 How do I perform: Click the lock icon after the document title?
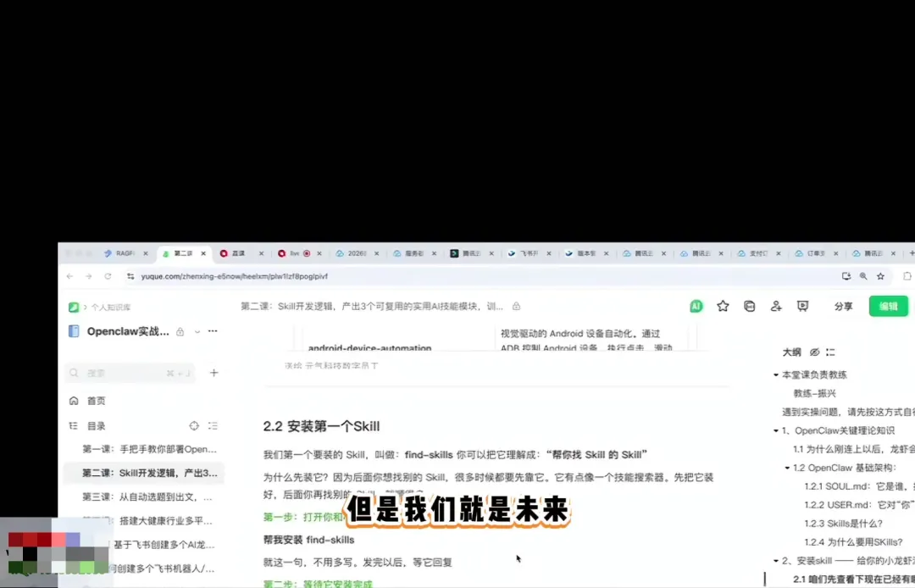point(517,306)
